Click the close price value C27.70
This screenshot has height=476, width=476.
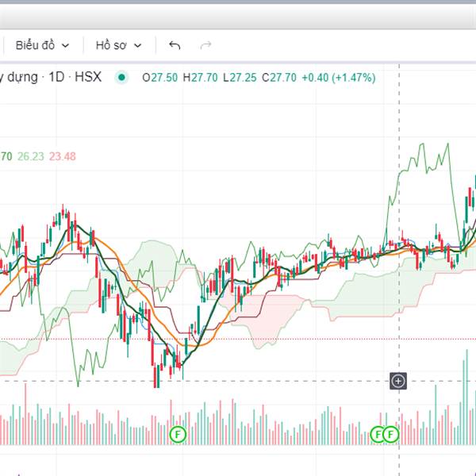tap(279, 78)
